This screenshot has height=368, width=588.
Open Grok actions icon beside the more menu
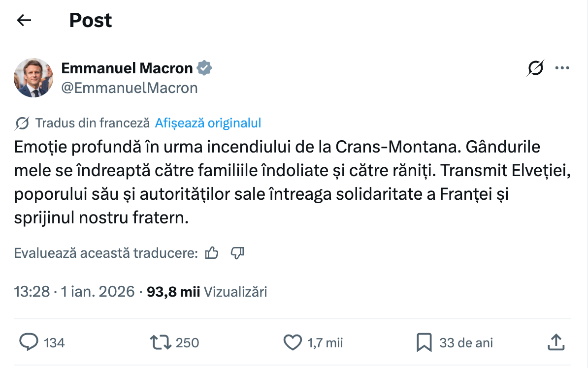535,68
